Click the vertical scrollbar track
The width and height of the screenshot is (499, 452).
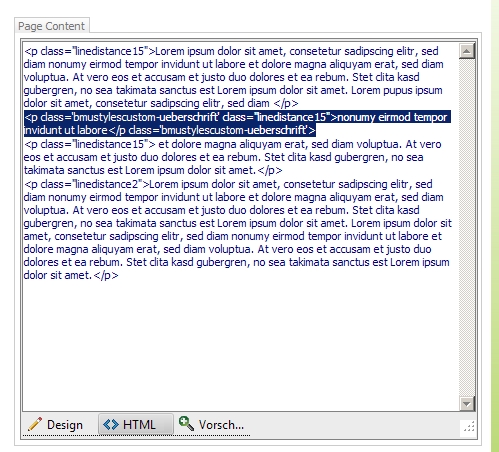(467, 227)
